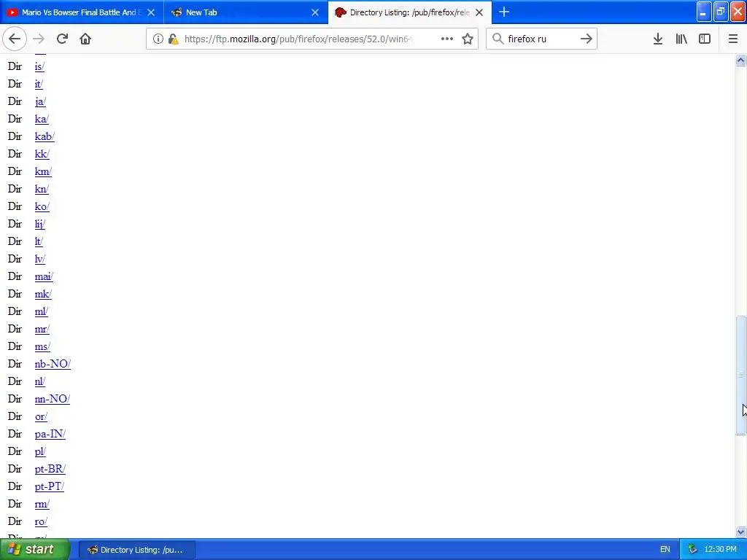Open the pl/ directory link
The width and height of the screenshot is (747, 560).
point(41,451)
